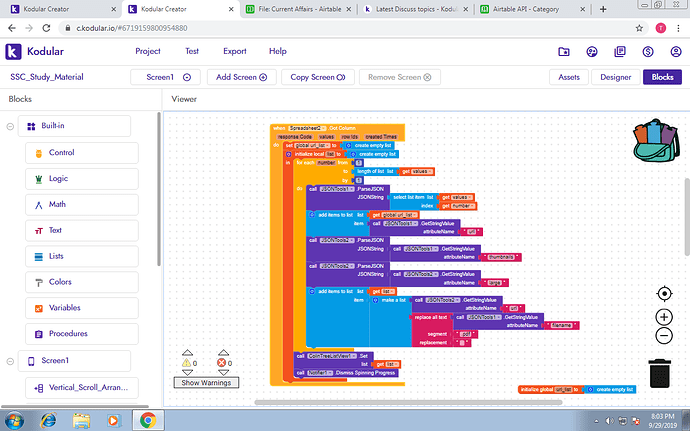Go to previous error with up arrow
Screen dimensions: 690x431
[224, 353]
